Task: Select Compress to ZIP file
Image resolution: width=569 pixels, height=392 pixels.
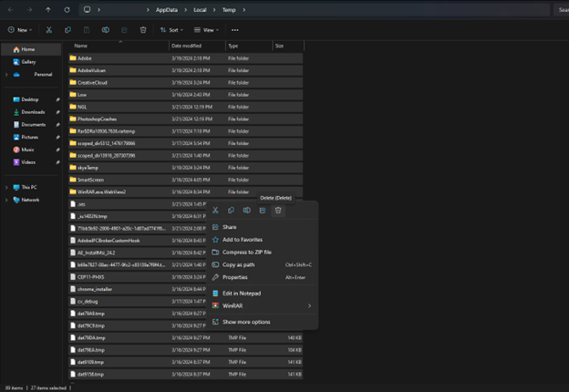Action: click(247, 252)
